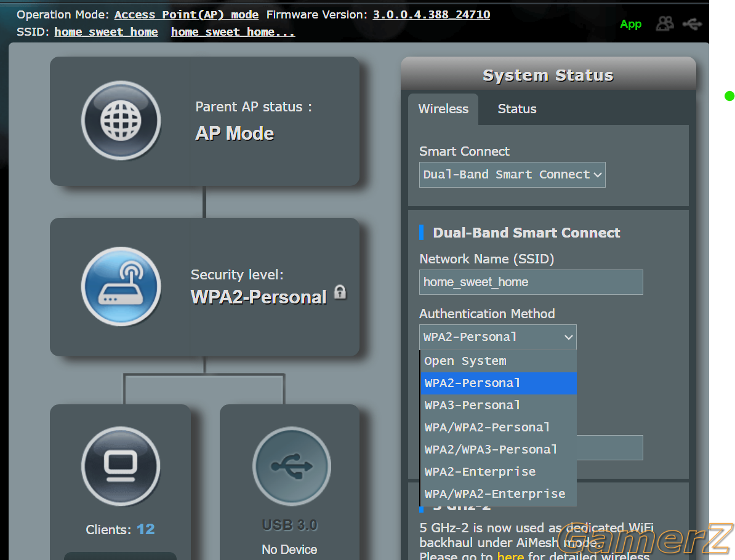This screenshot has height=560, width=735.
Task: Click the green status dot indicator
Action: click(x=729, y=95)
